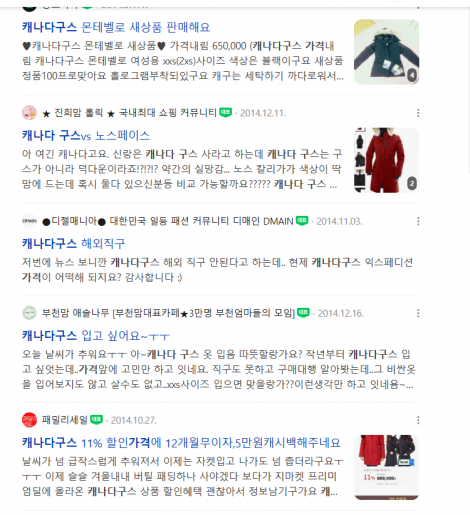Open 캐나다구스 11% 할인가격 post title

coord(181,443)
